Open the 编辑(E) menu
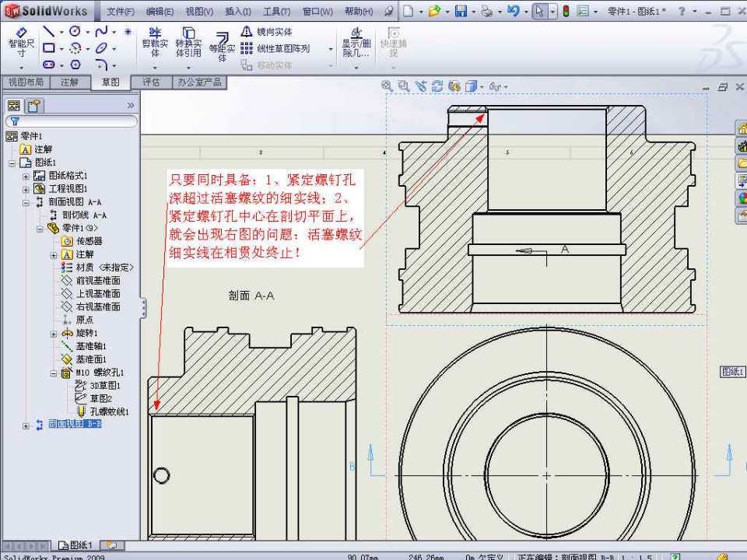This screenshot has width=747, height=560. pos(160,11)
